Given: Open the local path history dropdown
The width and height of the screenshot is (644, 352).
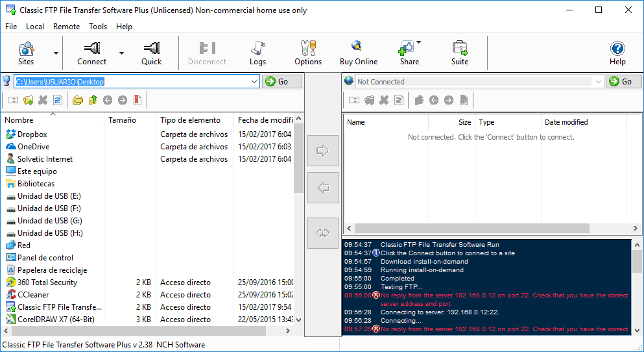Looking at the screenshot, I should 254,81.
